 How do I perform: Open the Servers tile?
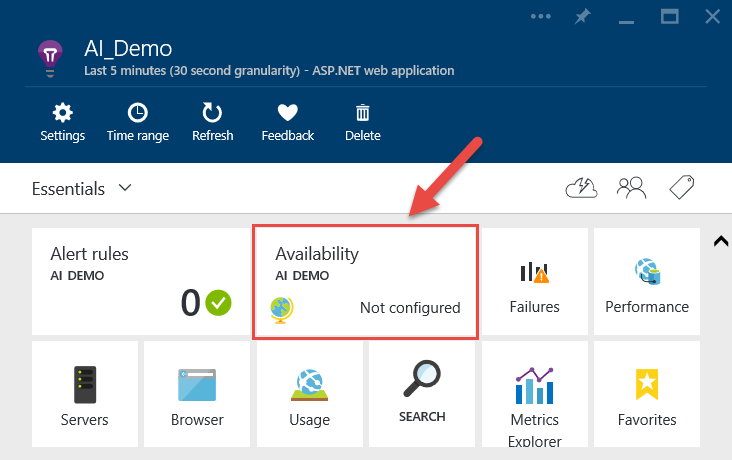[84, 394]
